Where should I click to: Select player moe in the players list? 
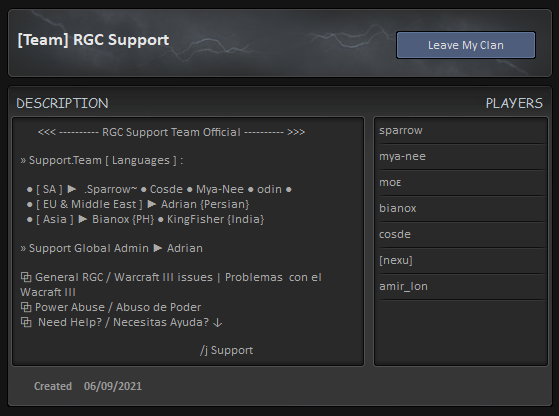pyautogui.click(x=462, y=183)
